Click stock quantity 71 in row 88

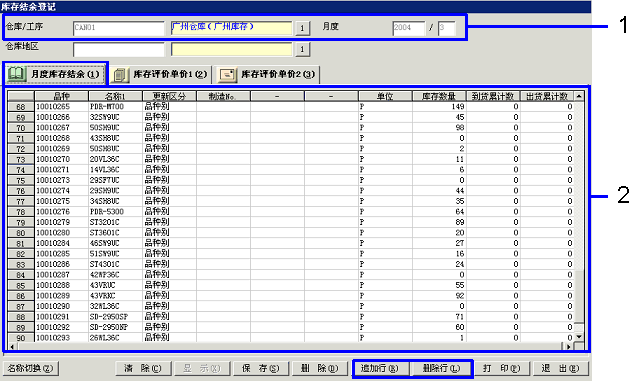[439, 317]
